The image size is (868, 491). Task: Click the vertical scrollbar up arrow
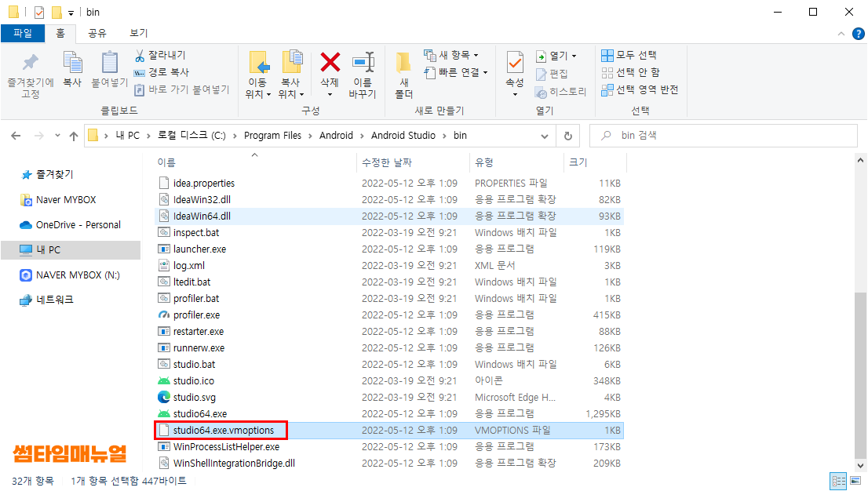[860, 161]
